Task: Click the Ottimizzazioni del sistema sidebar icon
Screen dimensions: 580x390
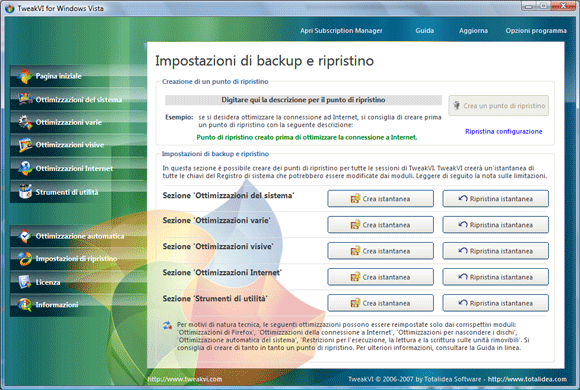Action: pyautogui.click(x=25, y=99)
